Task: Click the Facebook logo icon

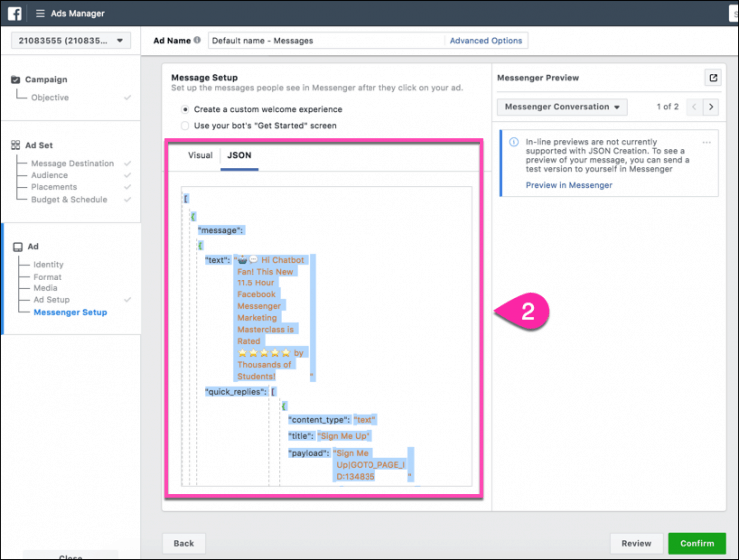Action: tap(15, 13)
